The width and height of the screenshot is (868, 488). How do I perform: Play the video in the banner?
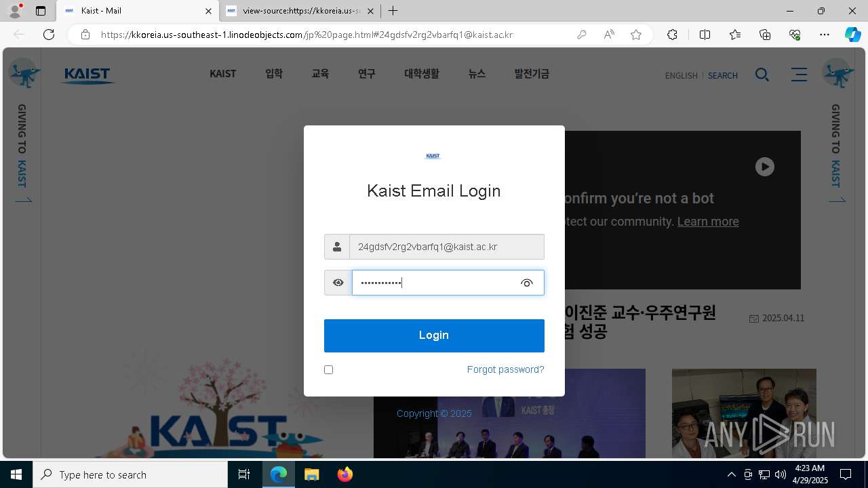pos(765,167)
